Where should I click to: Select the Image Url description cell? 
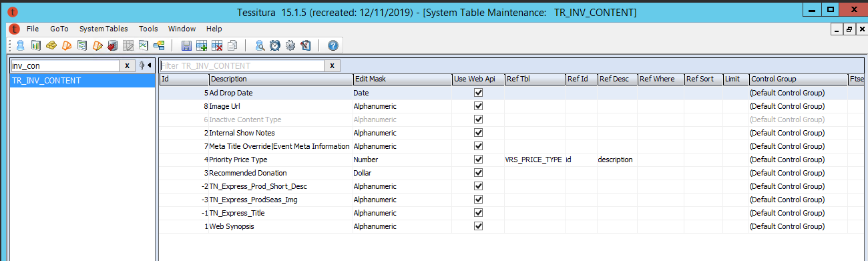(280, 106)
